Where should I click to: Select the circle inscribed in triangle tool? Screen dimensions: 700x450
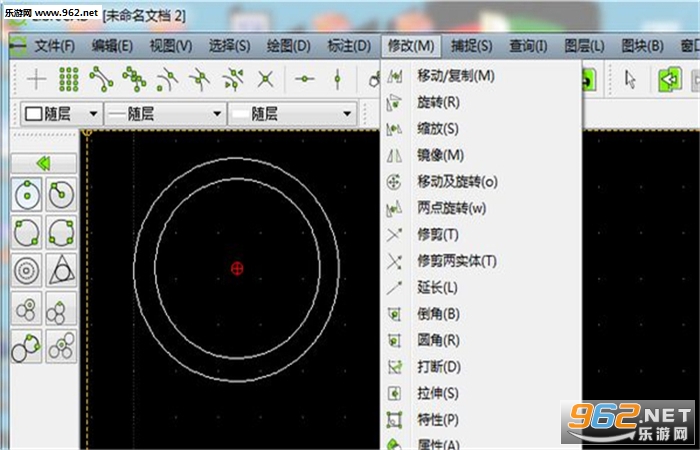click(61, 270)
